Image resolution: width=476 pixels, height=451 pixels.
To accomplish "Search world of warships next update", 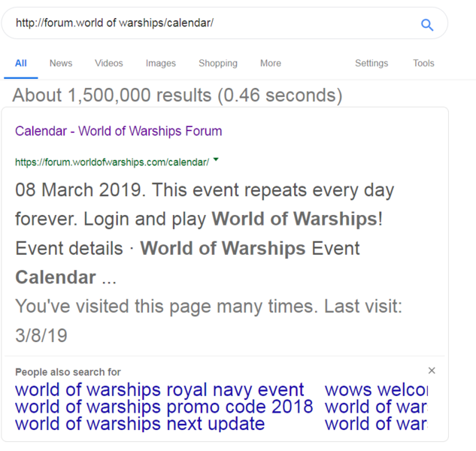I will coord(140,424).
